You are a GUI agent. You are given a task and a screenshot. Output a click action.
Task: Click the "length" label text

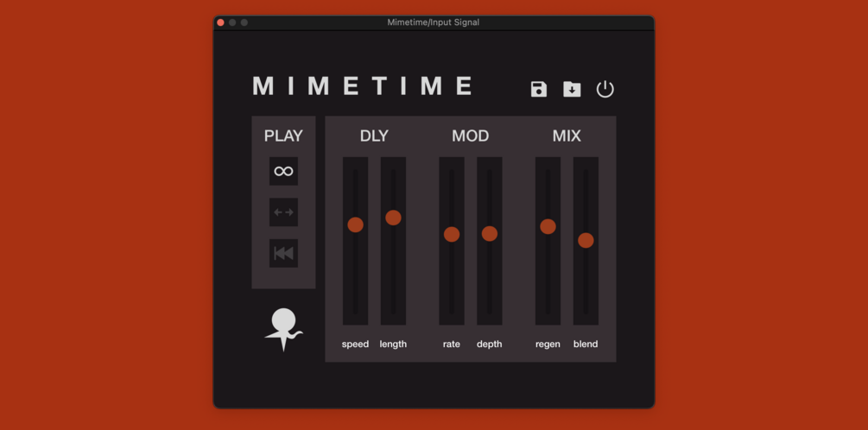tap(393, 345)
